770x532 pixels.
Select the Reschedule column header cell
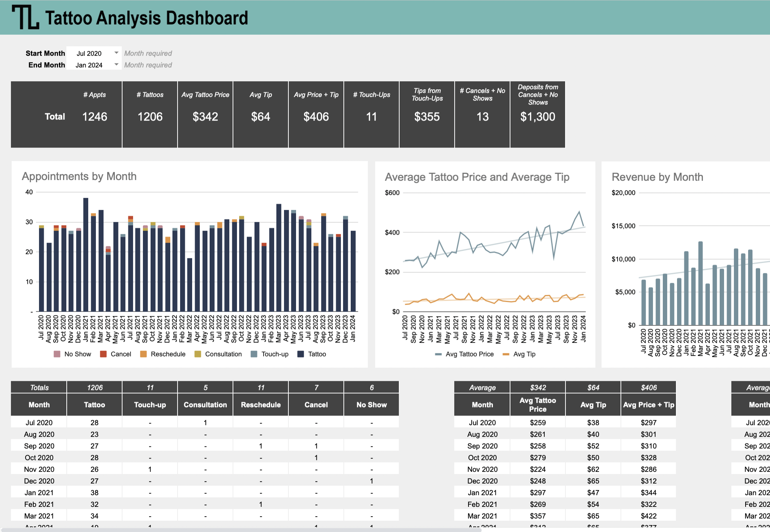click(x=261, y=405)
